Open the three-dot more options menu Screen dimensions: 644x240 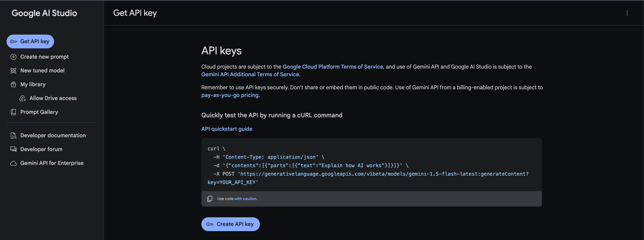tap(627, 13)
